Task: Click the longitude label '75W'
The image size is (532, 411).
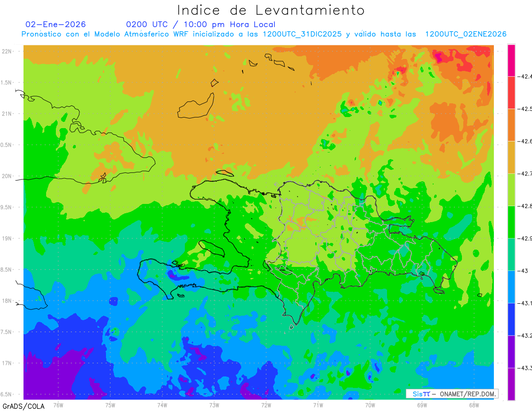Action: coord(110,405)
